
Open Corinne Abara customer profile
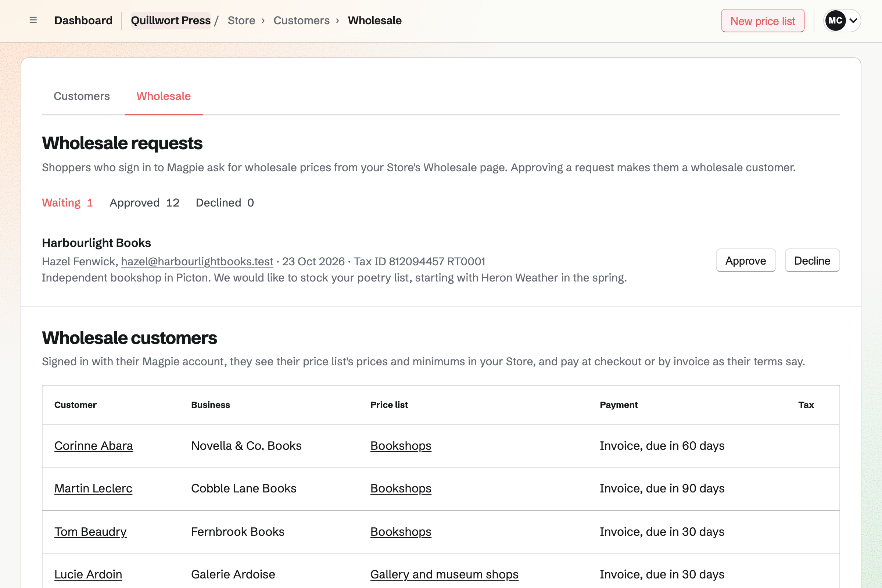coord(93,445)
